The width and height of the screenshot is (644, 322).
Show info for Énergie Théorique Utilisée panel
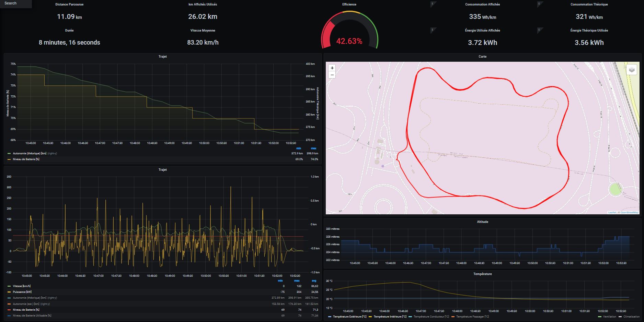pos(539,30)
